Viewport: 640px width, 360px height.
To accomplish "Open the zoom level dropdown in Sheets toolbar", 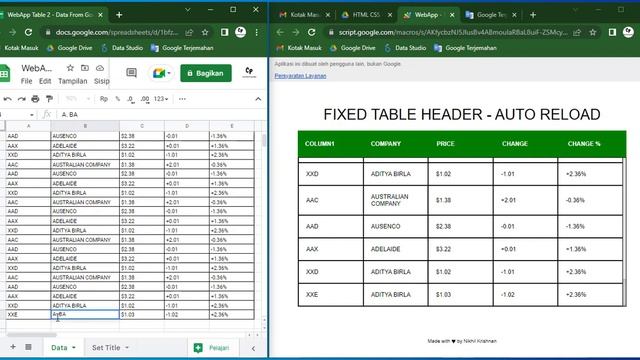I will tap(78, 99).
